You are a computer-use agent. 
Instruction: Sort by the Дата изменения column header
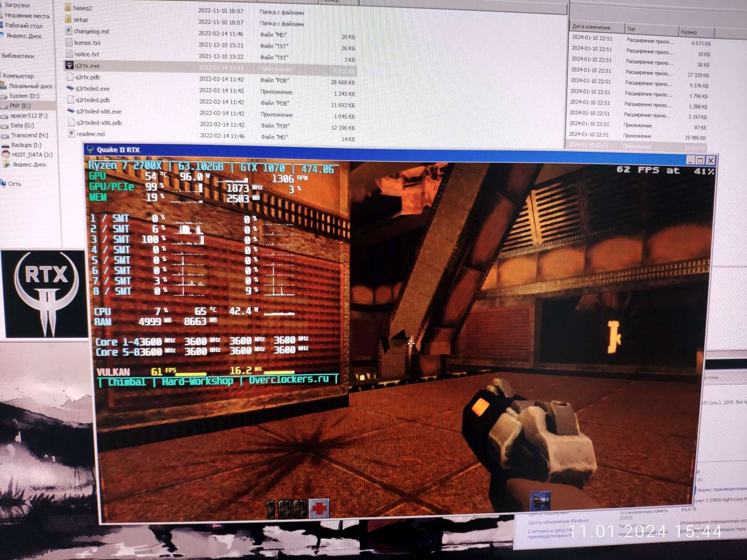point(597,27)
